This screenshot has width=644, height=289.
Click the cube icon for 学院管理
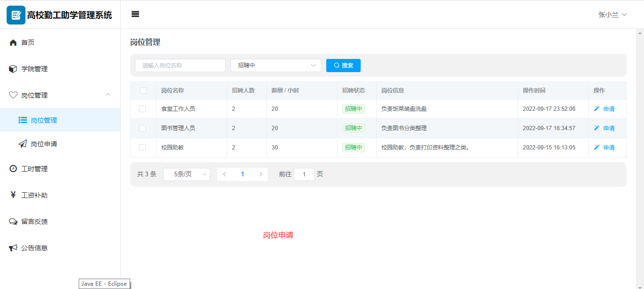(x=13, y=69)
